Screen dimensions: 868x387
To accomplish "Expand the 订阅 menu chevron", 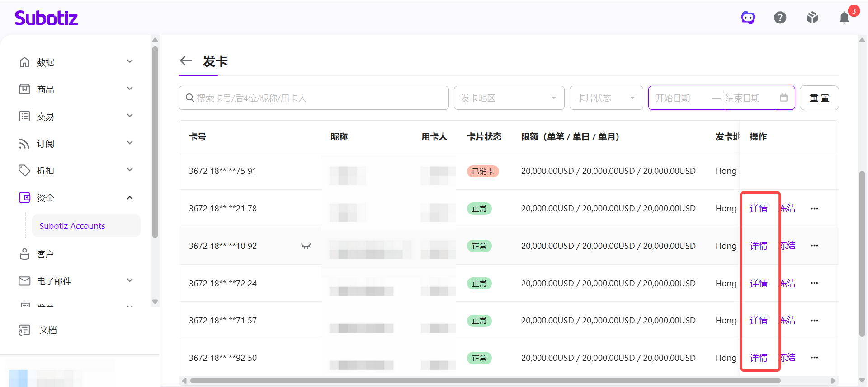I will click(x=130, y=143).
